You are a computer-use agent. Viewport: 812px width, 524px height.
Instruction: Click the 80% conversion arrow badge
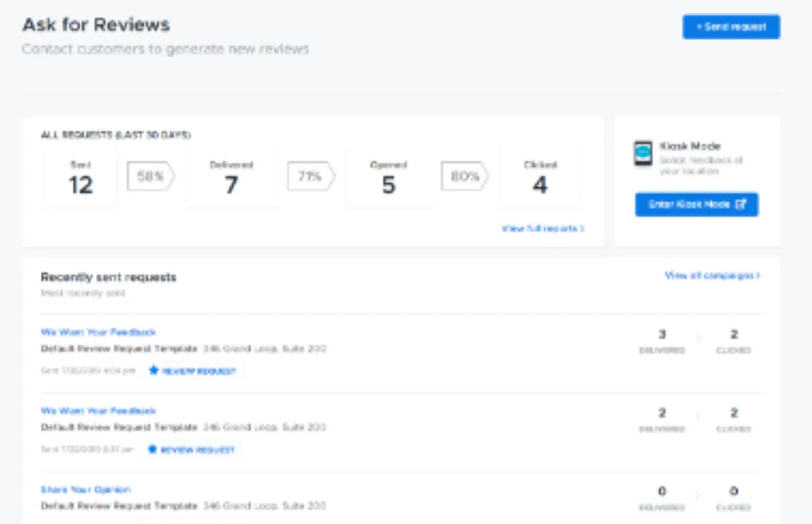tap(465, 177)
